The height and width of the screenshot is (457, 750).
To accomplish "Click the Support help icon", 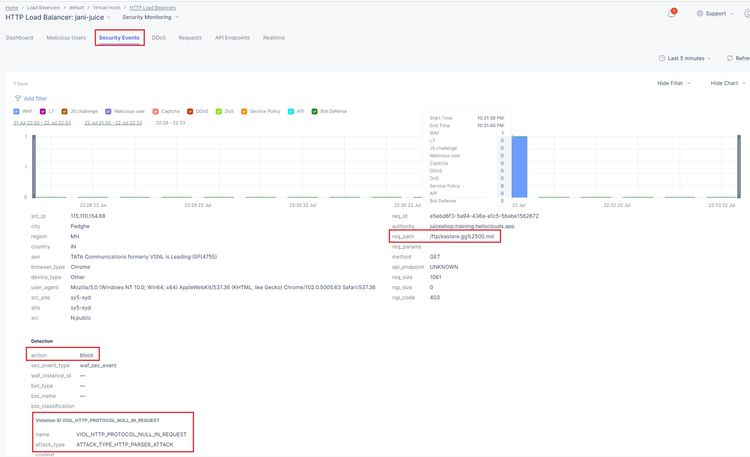I will (699, 14).
